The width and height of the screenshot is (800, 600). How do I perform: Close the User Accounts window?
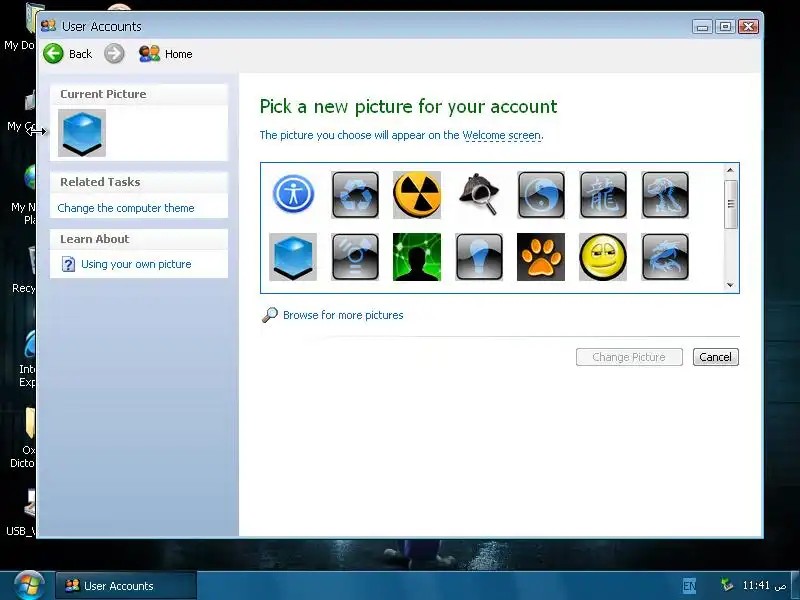748,27
